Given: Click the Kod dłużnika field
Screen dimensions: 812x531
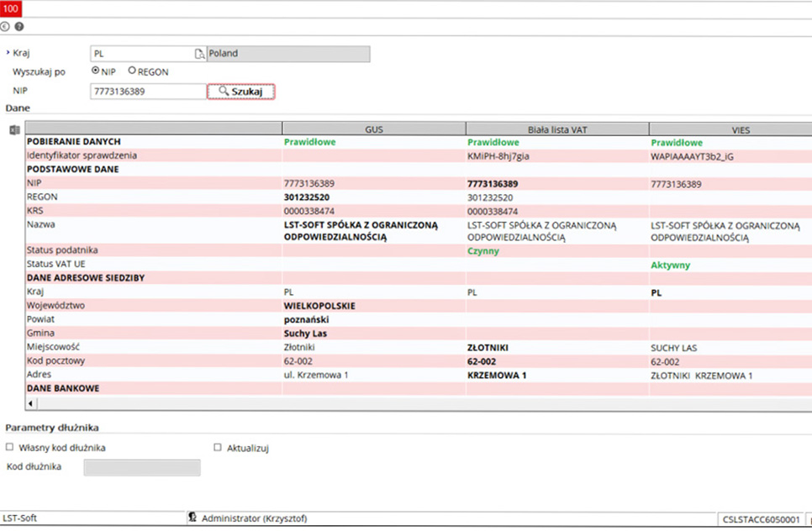Looking at the screenshot, I should (141, 467).
